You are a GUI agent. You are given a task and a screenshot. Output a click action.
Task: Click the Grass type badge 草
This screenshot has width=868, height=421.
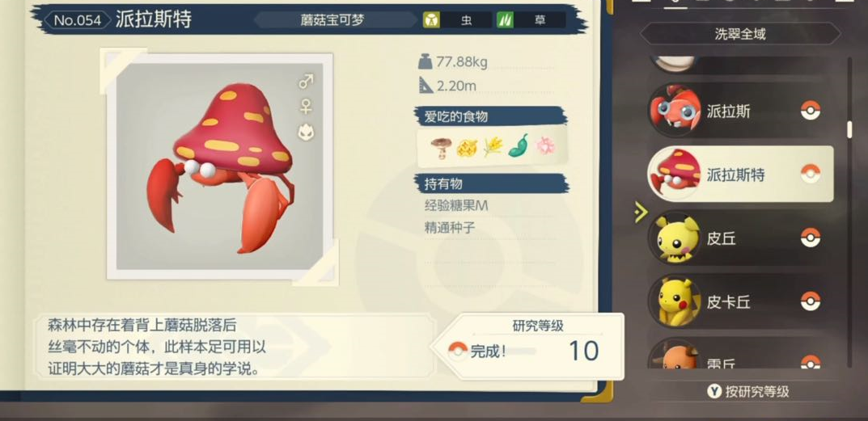[531, 20]
